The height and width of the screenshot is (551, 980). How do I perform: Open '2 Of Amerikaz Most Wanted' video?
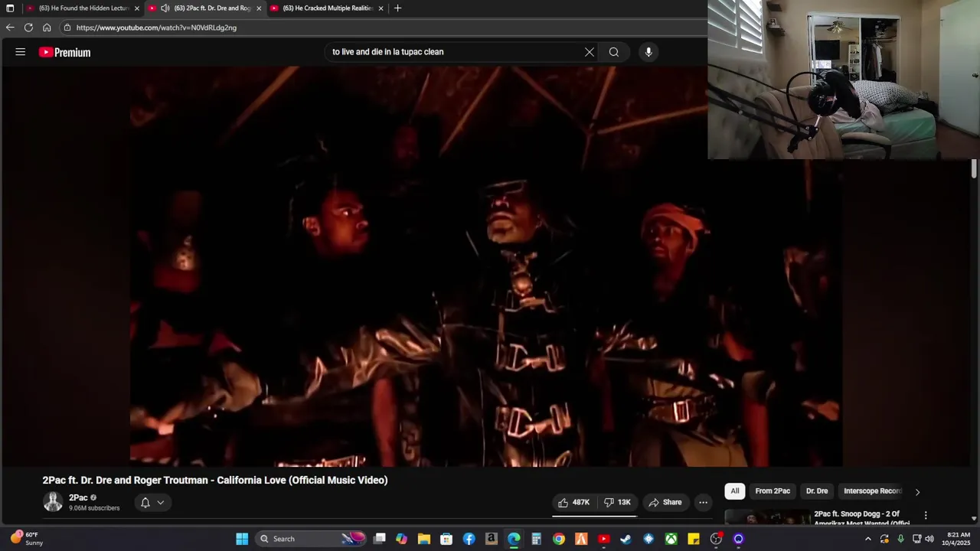pos(861,518)
